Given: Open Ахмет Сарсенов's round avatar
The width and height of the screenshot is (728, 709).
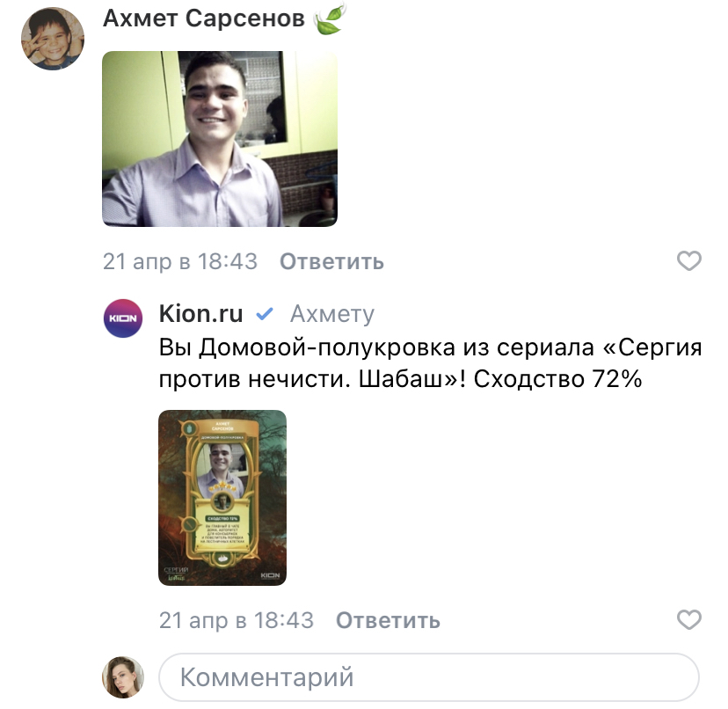Looking at the screenshot, I should (53, 39).
